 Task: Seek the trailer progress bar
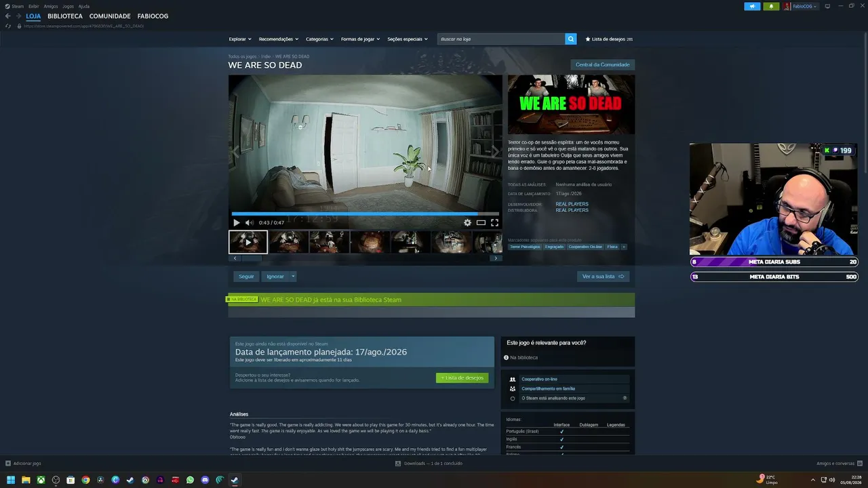(365, 213)
